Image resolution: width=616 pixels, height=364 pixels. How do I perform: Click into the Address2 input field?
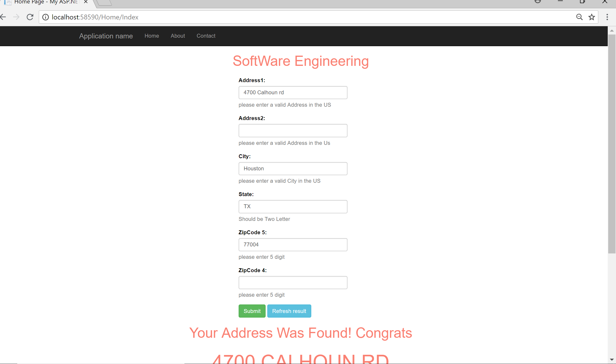click(293, 130)
